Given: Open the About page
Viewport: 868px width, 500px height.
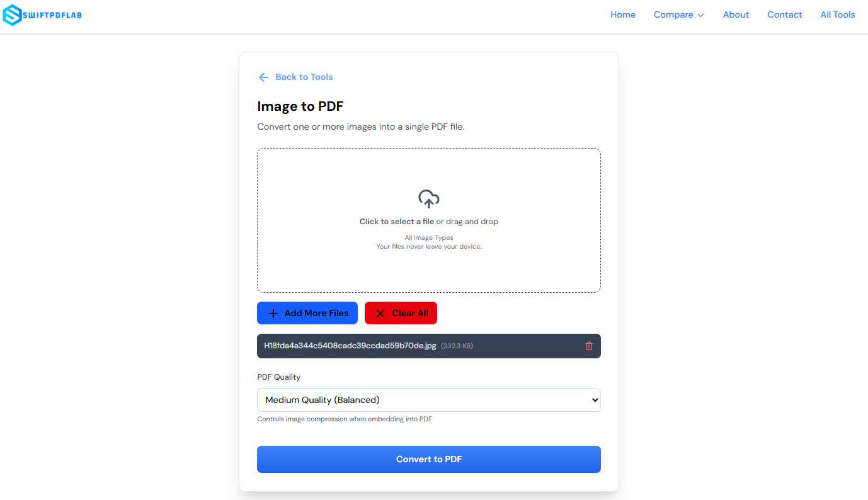Looking at the screenshot, I should (x=736, y=14).
